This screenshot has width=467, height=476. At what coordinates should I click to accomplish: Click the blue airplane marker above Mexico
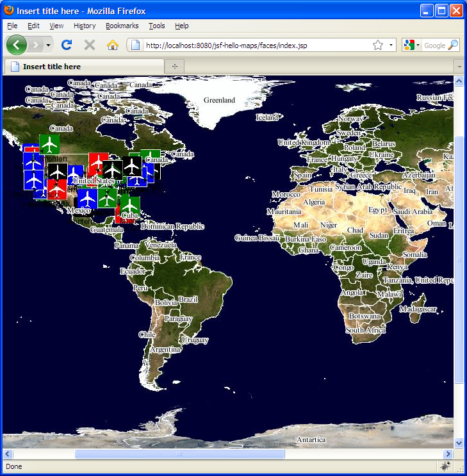tap(87, 199)
